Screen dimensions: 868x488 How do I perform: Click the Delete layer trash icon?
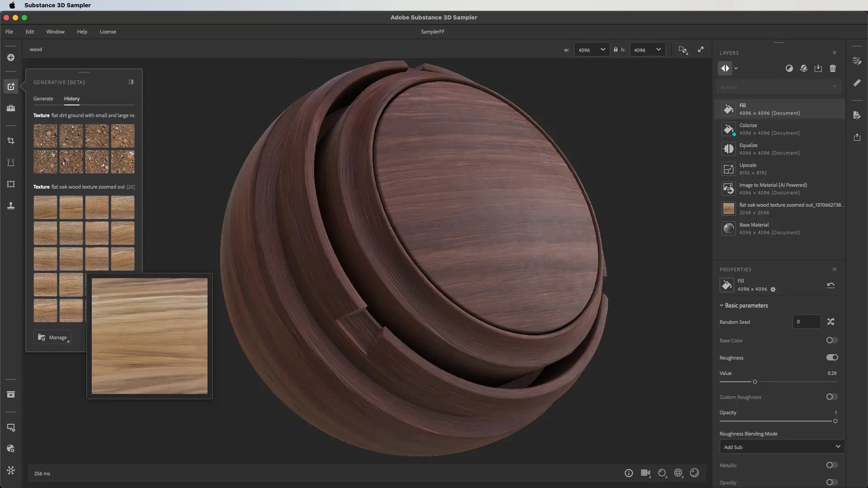[x=833, y=68]
